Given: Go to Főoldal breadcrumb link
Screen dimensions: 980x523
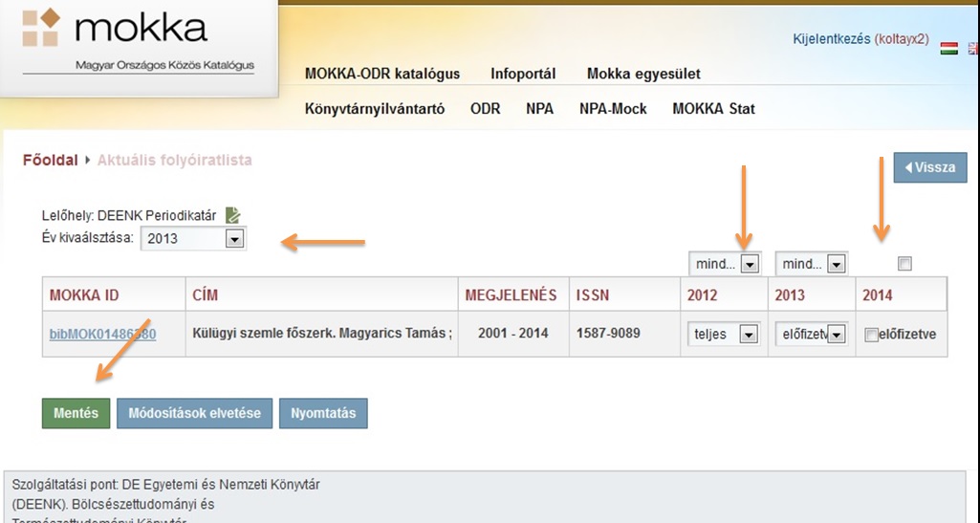Looking at the screenshot, I should 50,160.
